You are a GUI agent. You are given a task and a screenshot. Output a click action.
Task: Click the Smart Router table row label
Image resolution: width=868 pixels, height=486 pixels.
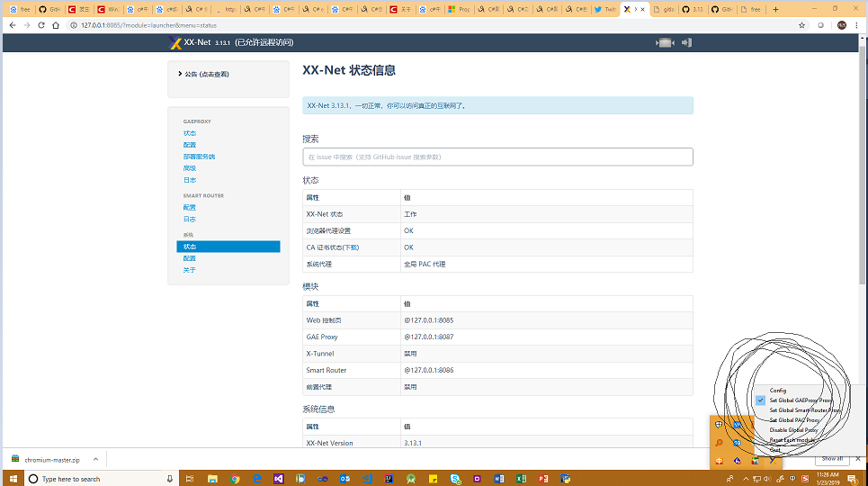[326, 370]
